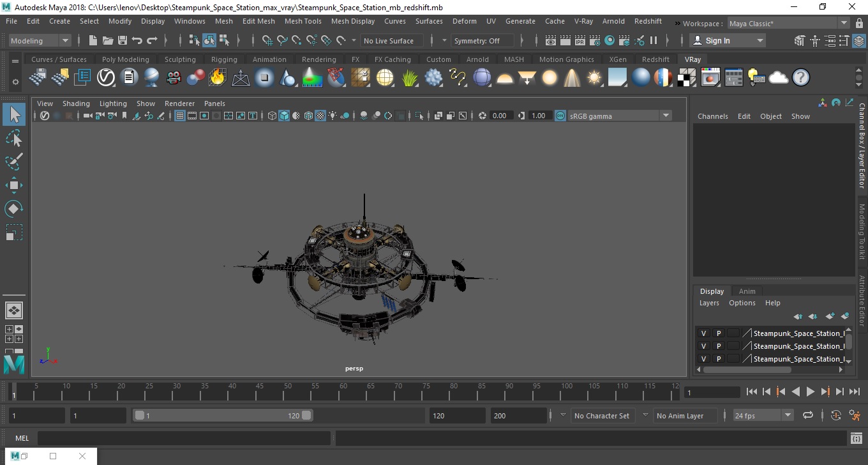Choose the Rotate tool in toolbox
This screenshot has width=868, height=465.
(x=14, y=209)
